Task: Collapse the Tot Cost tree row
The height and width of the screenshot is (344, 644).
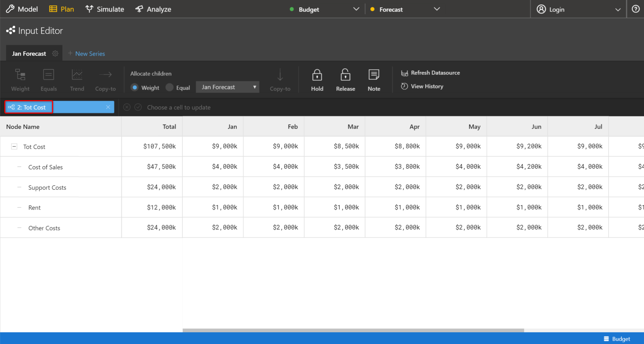Action: [14, 146]
